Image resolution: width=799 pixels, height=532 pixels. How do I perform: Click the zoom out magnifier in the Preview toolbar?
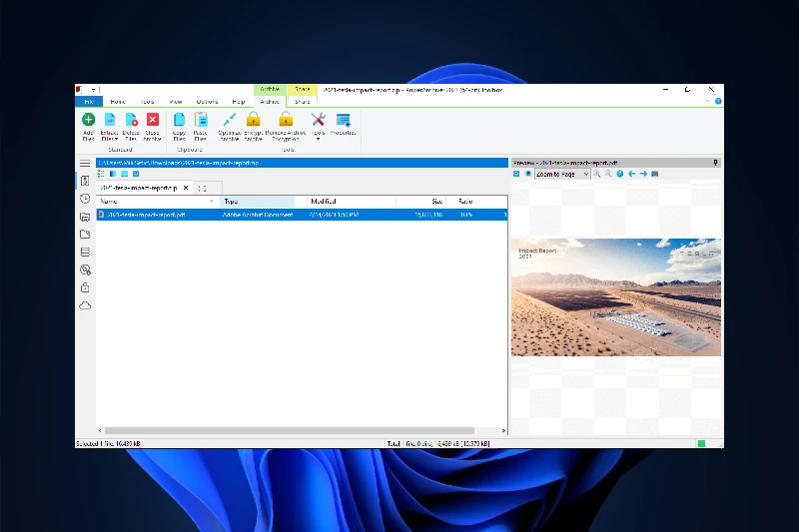[x=608, y=174]
